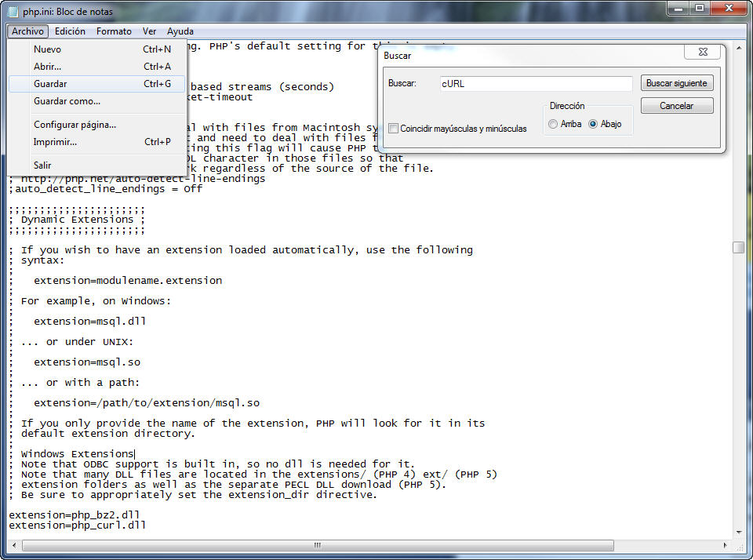Click the horizontal scrollbar right arrow
The height and width of the screenshot is (560, 753).
[x=725, y=545]
